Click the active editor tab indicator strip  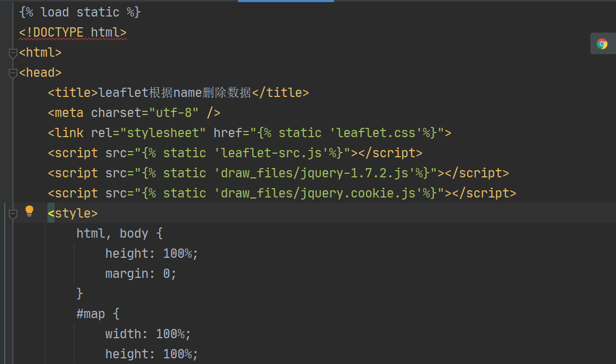pos(286,2)
